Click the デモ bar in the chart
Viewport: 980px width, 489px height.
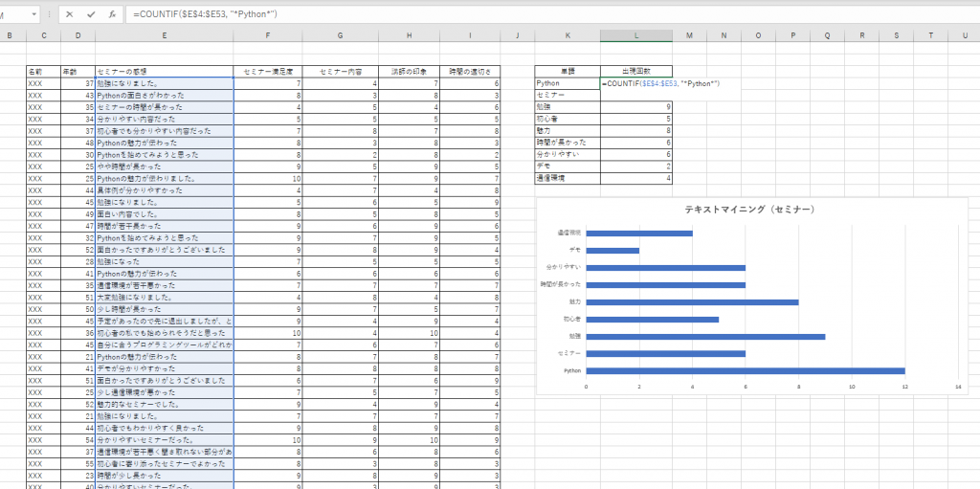pyautogui.click(x=612, y=251)
